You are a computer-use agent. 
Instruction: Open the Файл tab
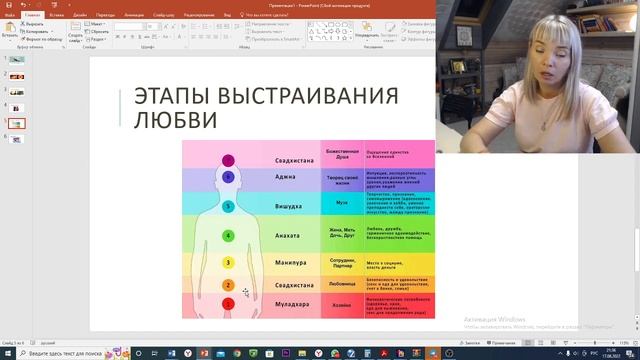point(9,15)
